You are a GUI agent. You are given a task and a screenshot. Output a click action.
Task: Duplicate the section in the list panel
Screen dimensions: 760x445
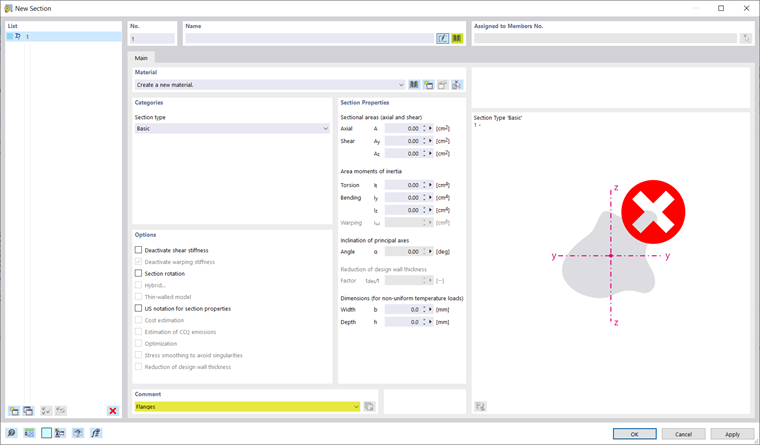28,411
